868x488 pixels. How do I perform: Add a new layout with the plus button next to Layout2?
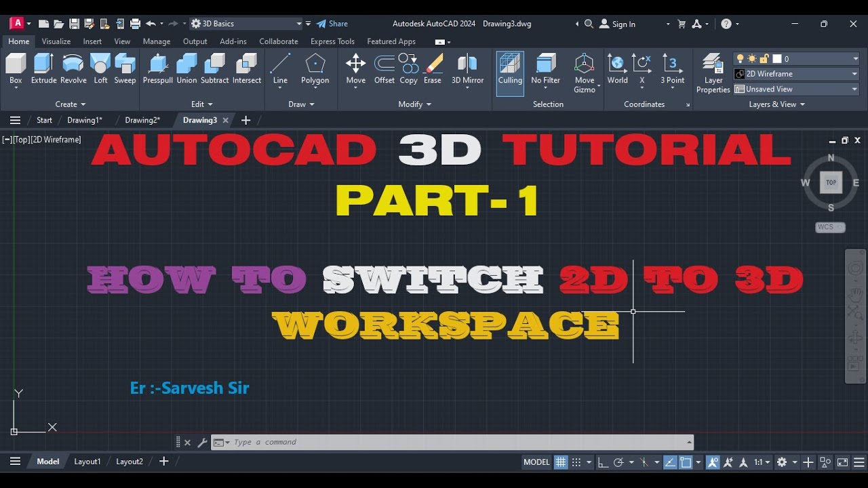coord(163,462)
